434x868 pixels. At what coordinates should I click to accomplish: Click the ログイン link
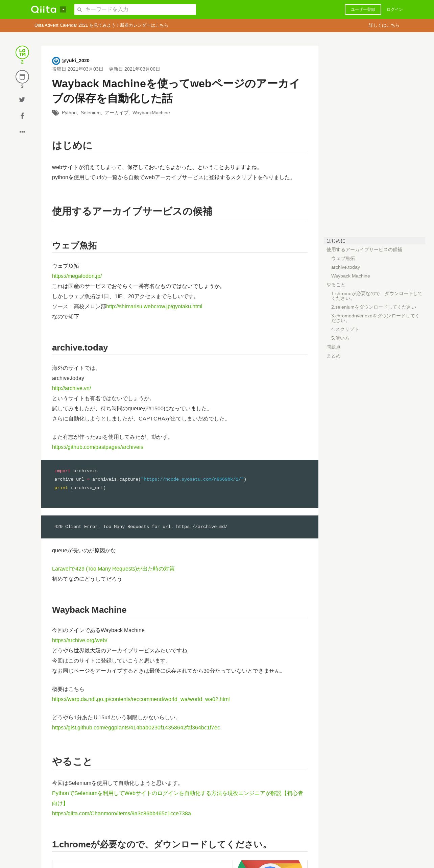(395, 9)
